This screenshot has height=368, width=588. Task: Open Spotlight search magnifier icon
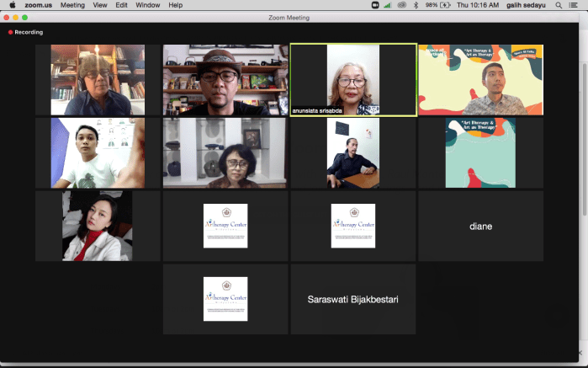point(560,5)
